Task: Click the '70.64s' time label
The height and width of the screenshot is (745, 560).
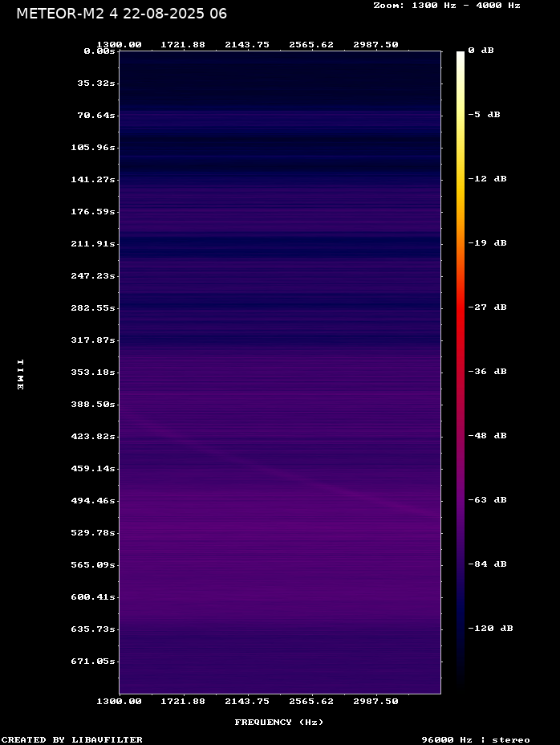Action: click(x=96, y=116)
